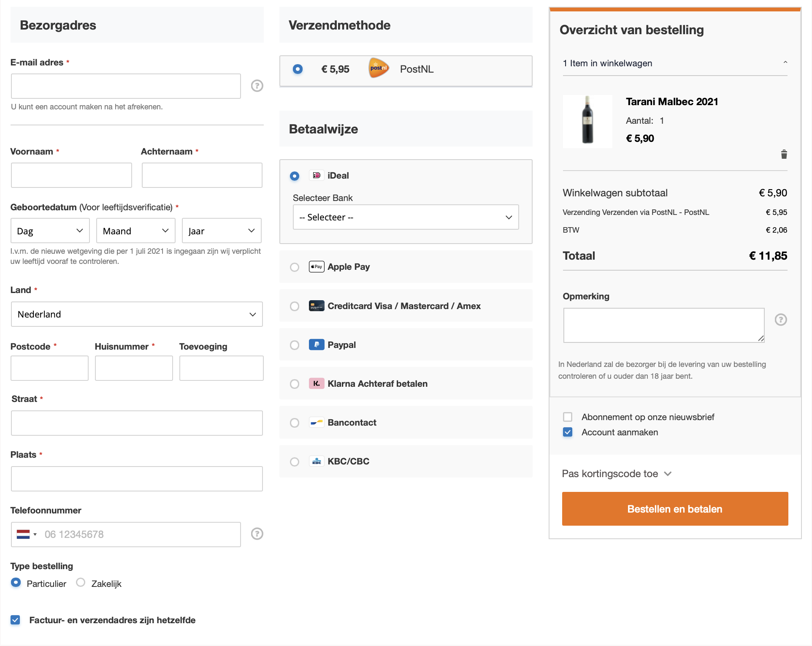Select the PostNL € 5,95 shipping option
The width and height of the screenshot is (812, 646).
click(x=298, y=69)
